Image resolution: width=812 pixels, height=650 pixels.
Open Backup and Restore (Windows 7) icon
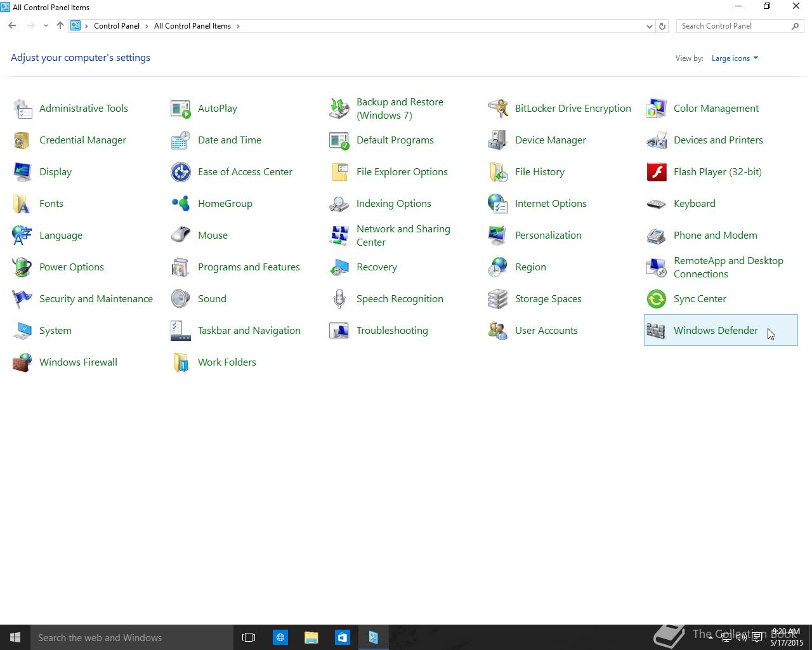coord(339,109)
